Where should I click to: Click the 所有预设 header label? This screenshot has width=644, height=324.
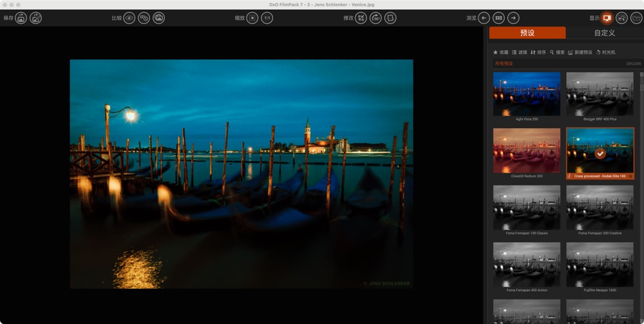(504, 64)
